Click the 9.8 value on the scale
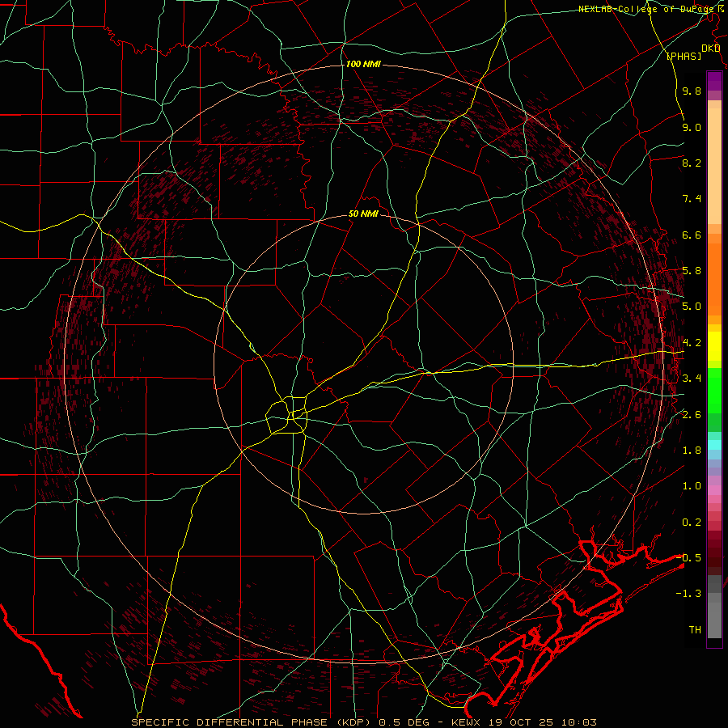The height and width of the screenshot is (728, 728). click(691, 91)
